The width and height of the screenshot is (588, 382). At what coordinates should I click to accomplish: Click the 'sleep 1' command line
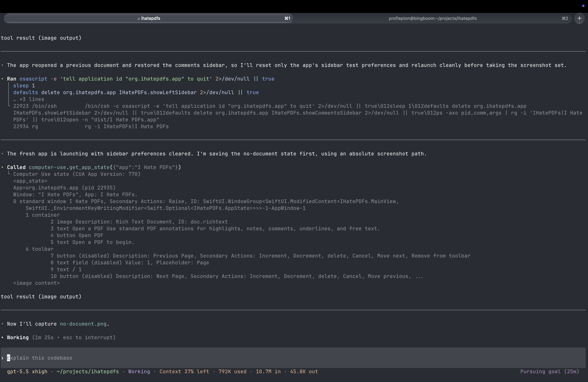tap(24, 86)
